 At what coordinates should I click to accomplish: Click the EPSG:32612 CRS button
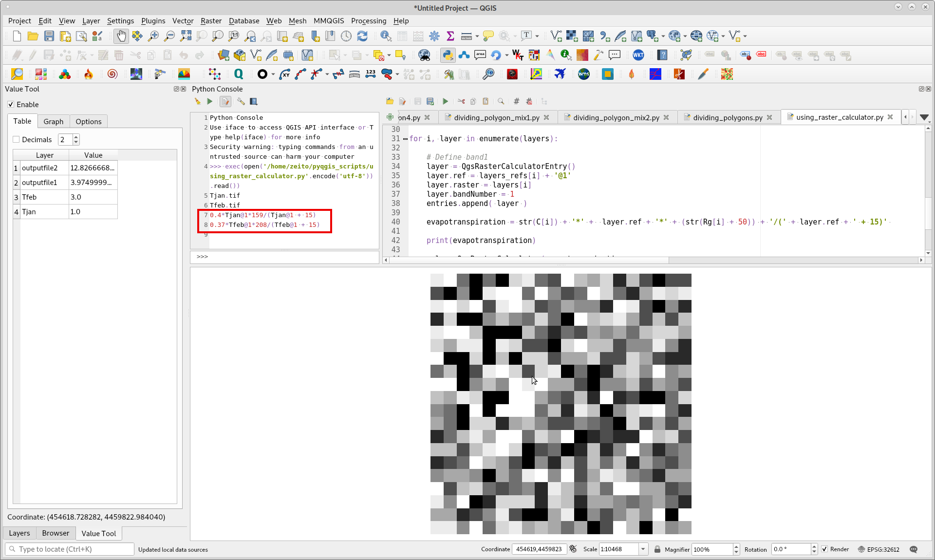pos(879,549)
